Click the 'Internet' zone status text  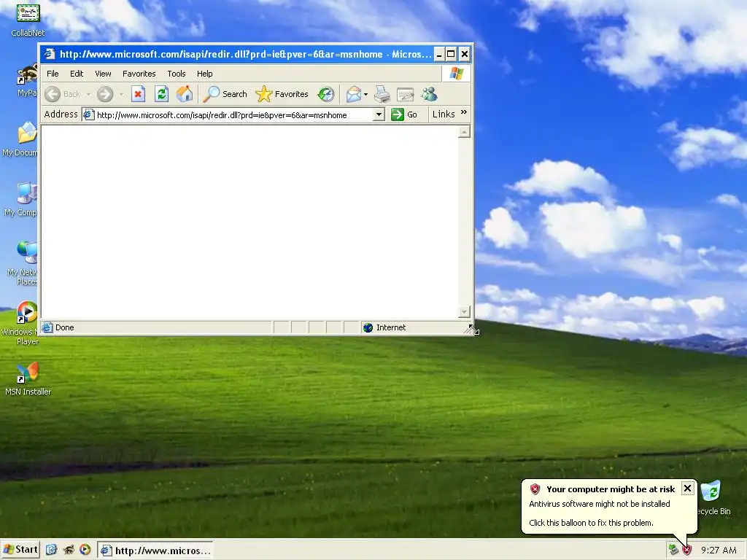pyautogui.click(x=391, y=327)
